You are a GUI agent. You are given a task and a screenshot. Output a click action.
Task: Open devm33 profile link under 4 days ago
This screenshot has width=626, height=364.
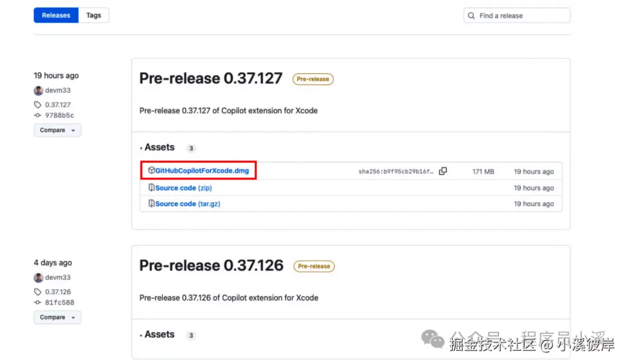[58, 278]
